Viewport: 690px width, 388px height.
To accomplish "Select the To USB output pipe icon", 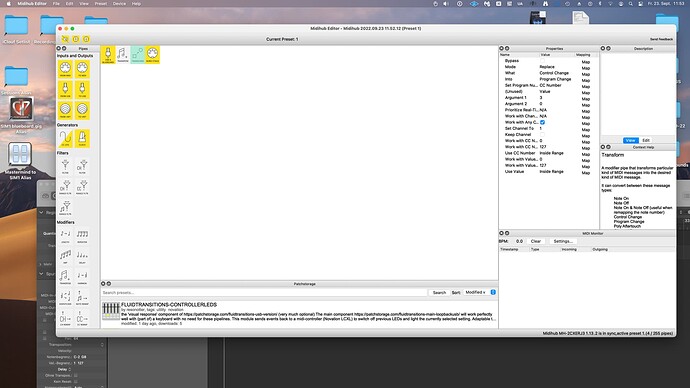I will tap(82, 90).
